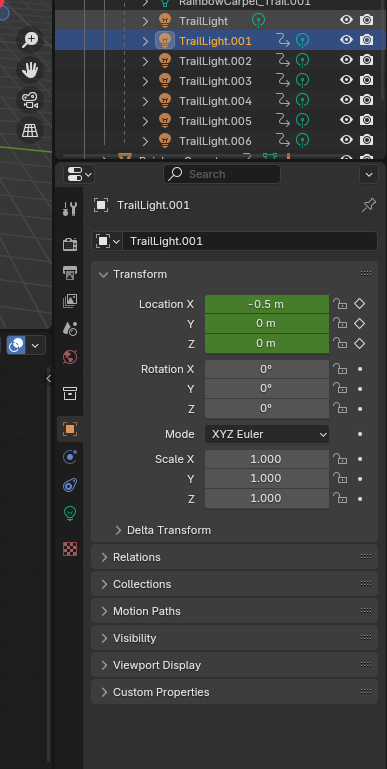Toggle viewport visibility eye of TrailLight

coord(346,20)
